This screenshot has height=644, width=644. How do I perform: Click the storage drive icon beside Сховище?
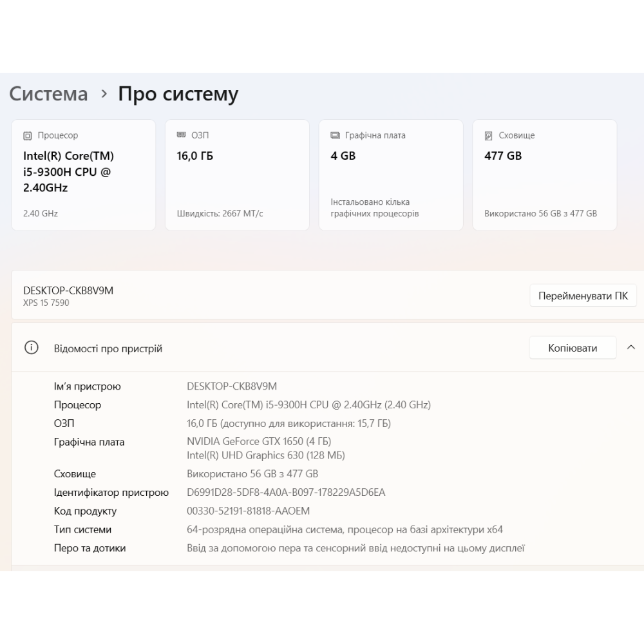(488, 135)
